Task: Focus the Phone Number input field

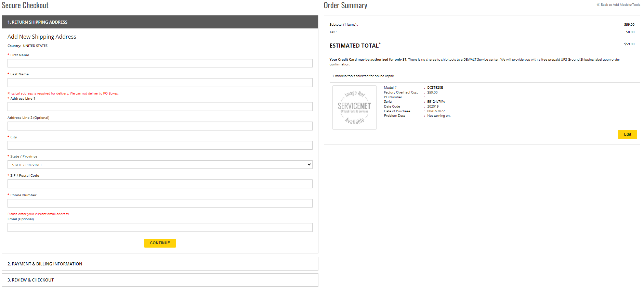Action: tap(160, 203)
